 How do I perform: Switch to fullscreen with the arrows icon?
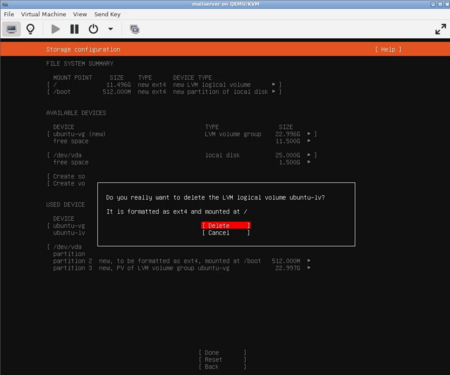(440, 29)
